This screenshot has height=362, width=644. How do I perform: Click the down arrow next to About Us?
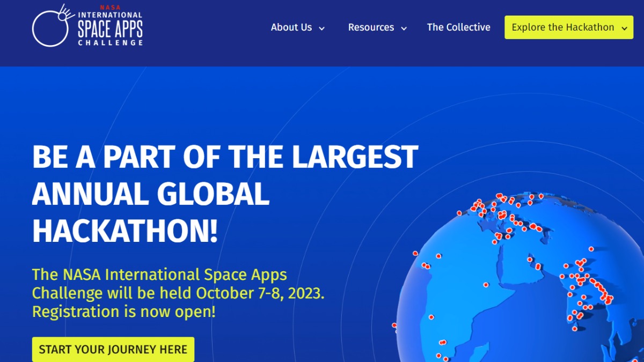pos(322,28)
